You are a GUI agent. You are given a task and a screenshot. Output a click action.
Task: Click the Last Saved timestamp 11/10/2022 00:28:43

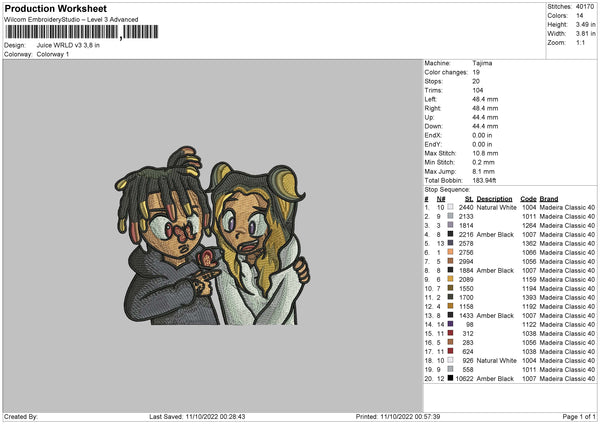[x=215, y=416]
